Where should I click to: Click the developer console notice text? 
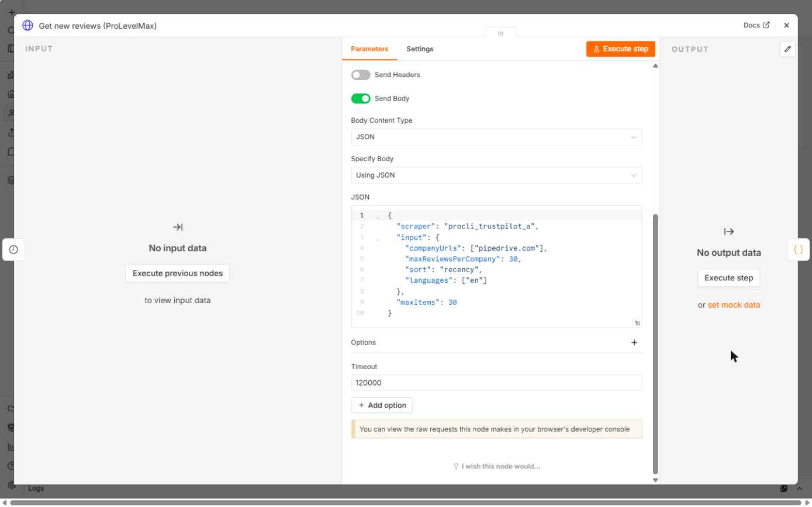point(495,429)
